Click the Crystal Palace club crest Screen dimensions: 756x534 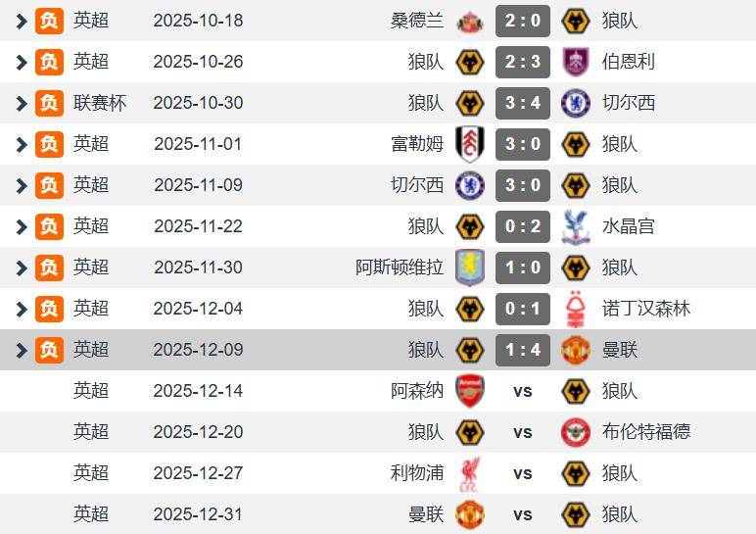pyautogui.click(x=576, y=226)
